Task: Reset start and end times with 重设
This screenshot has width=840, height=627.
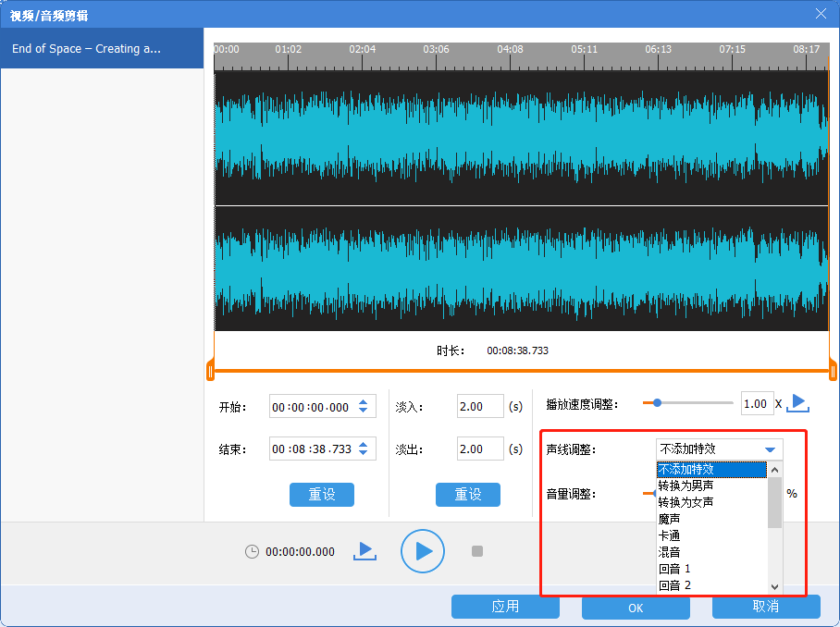Action: [321, 494]
